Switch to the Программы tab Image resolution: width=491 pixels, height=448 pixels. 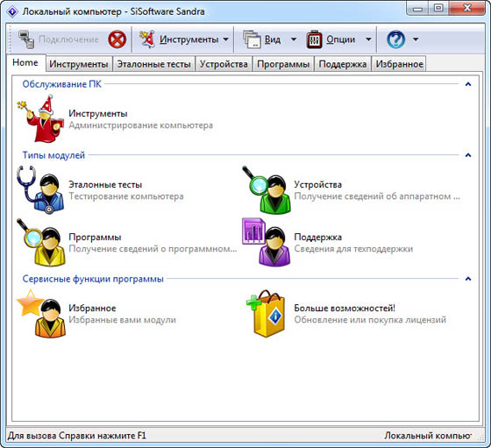[283, 64]
